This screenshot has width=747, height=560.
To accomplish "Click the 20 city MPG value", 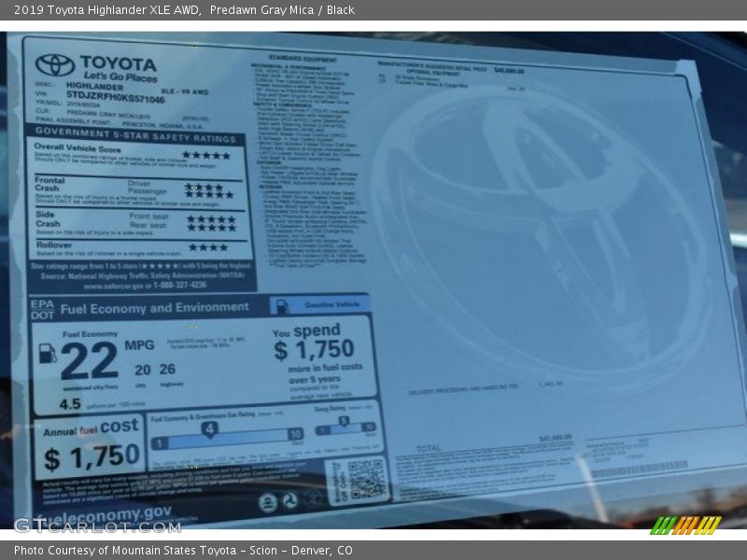I will click(143, 370).
